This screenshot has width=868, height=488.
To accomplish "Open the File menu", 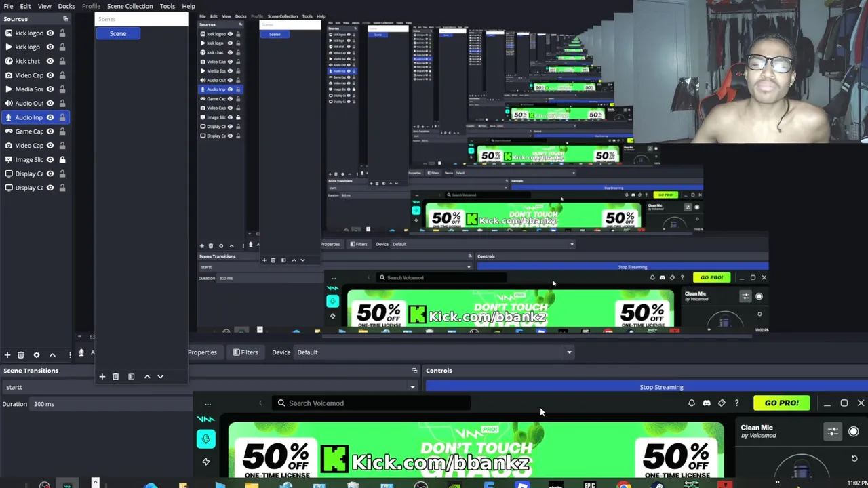I will click(8, 6).
